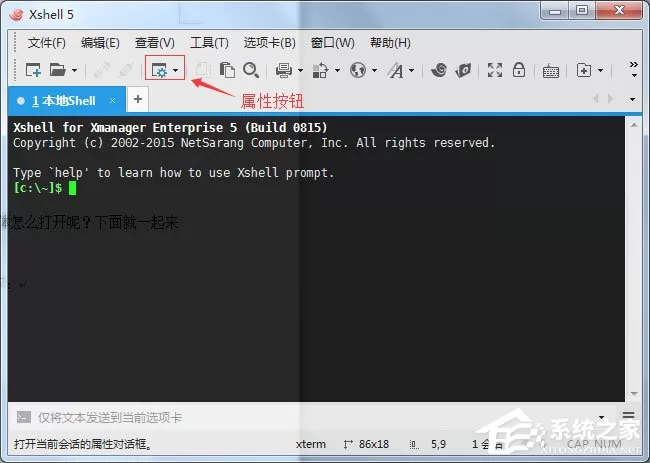
Task: Click the 5,9 cursor position status
Action: 438,444
